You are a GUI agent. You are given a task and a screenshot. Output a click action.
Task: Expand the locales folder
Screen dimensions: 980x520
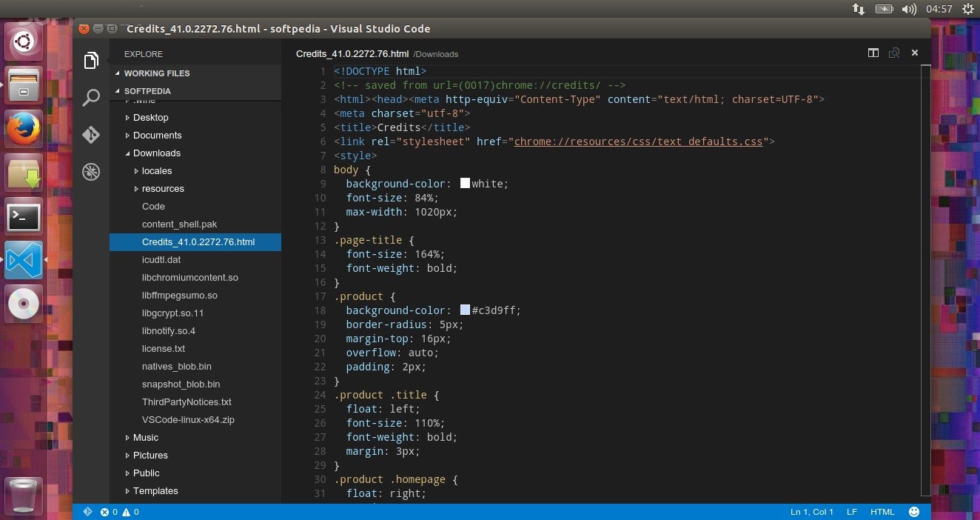point(195,171)
